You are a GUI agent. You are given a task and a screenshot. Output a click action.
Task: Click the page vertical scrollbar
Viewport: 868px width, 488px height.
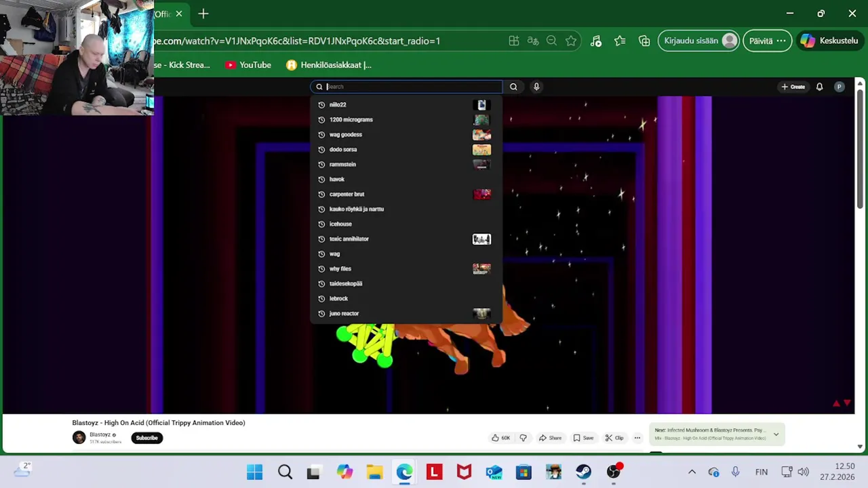coord(861,149)
